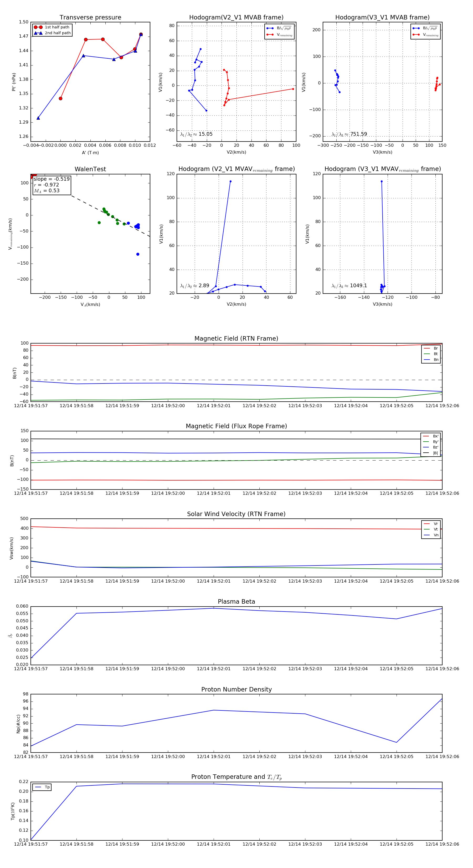
Task: Select the 'Vt' legend entry
Action: tap(431, 529)
